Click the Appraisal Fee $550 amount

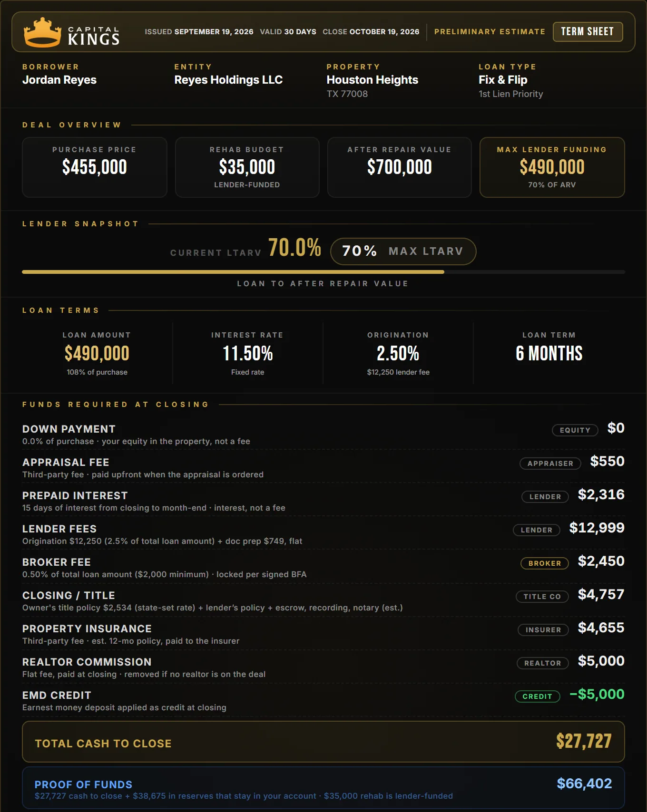(608, 461)
